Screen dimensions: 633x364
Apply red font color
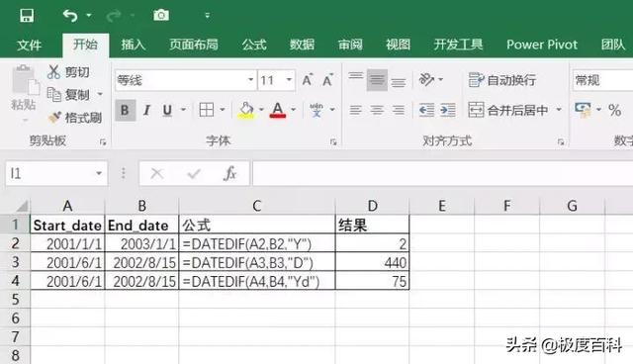click(x=278, y=110)
